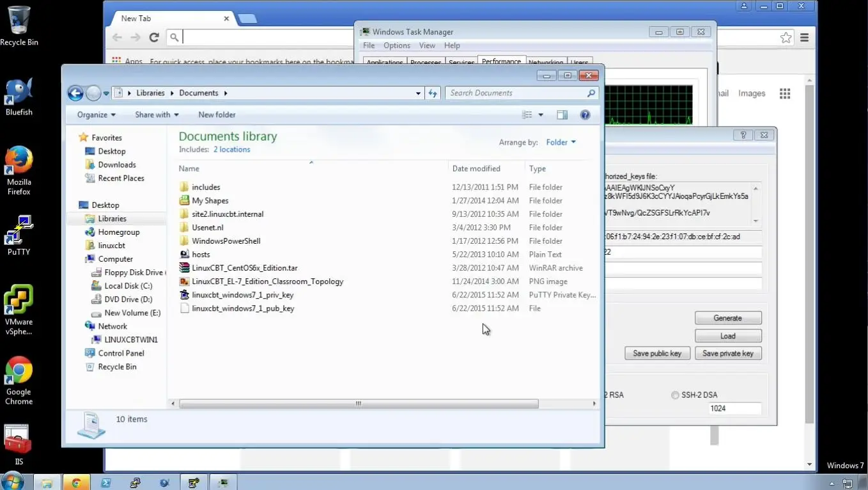Select Downloads under Favorites
The image size is (868, 490).
(117, 165)
